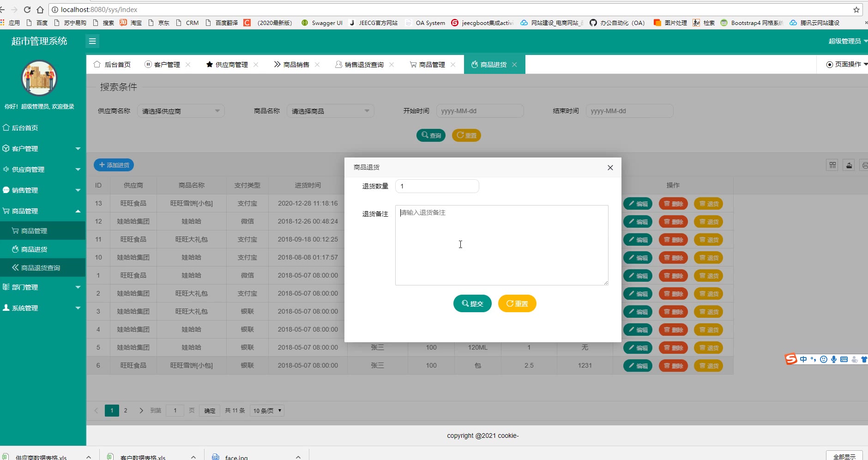
Task: Open the 10 条/页 page size selector
Action: (x=267, y=411)
